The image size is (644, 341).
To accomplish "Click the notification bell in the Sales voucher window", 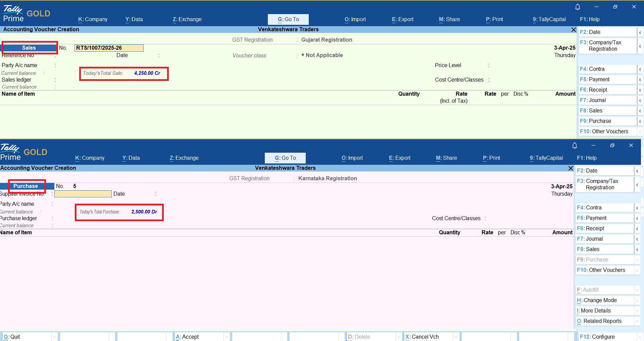I will pos(578,7).
